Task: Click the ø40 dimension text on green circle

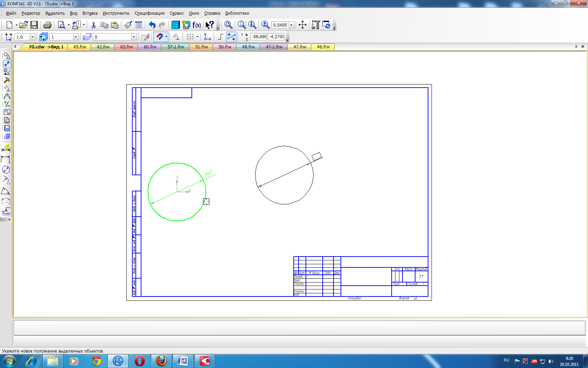Action: click(x=209, y=173)
